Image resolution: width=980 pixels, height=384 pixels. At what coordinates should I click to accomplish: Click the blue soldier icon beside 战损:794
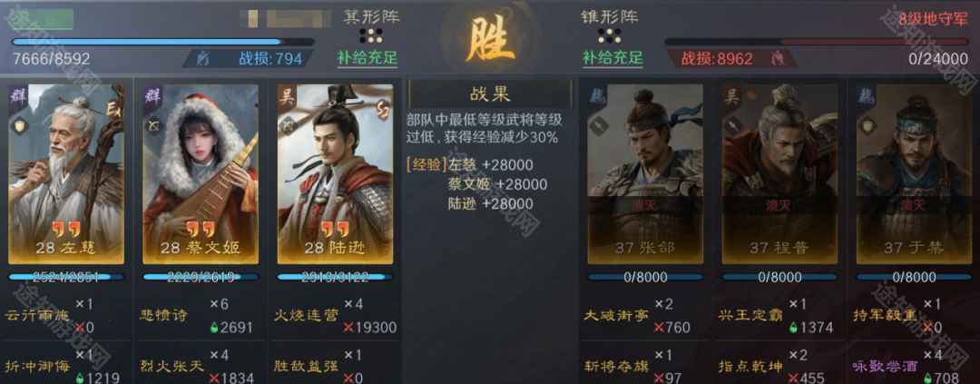pyautogui.click(x=203, y=59)
